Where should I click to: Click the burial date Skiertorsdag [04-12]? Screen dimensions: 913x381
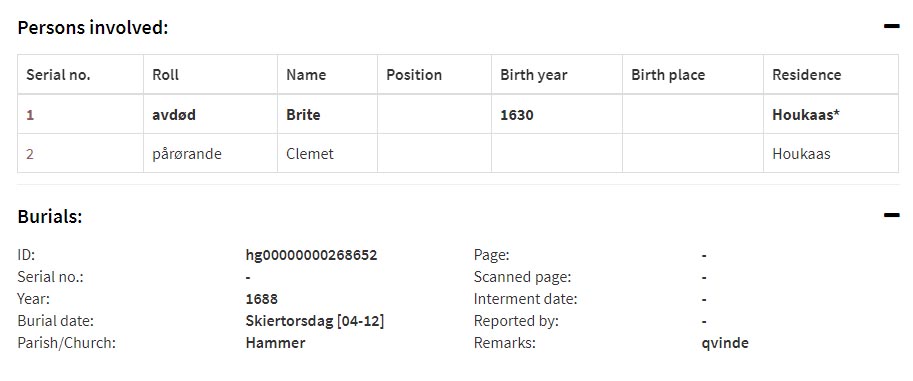[x=315, y=321]
